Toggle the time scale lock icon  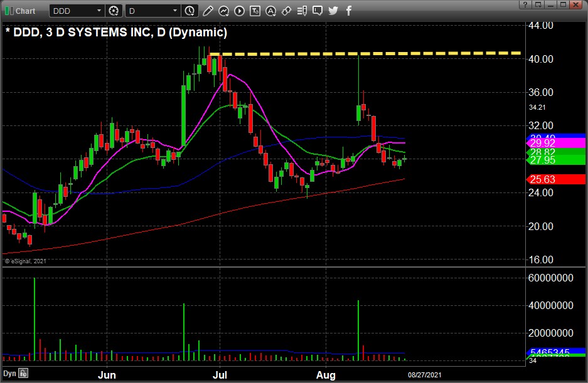tap(23, 373)
